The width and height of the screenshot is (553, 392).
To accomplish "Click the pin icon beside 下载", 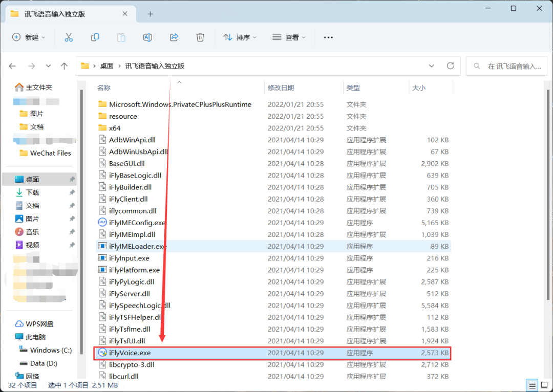I will click(x=72, y=192).
